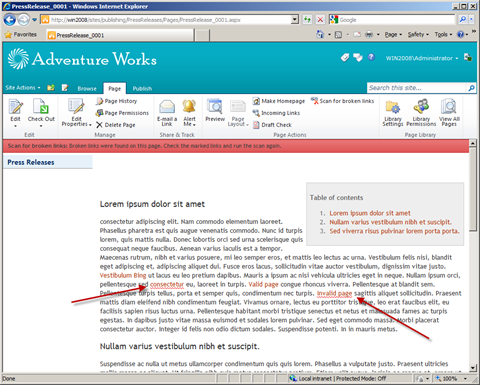The width and height of the screenshot is (480, 385).
Task: Click the page scrollbar up arrow
Action: (473, 143)
